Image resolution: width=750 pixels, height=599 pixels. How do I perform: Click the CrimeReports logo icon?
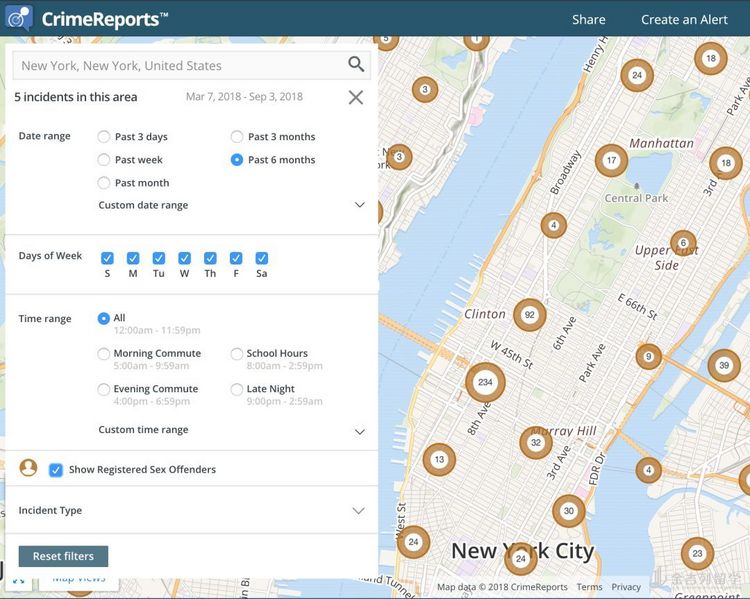(19, 18)
